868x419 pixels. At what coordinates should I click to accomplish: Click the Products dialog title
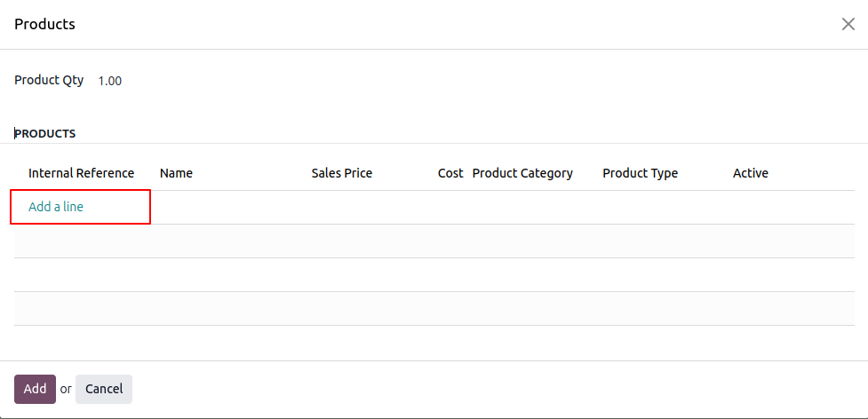44,24
